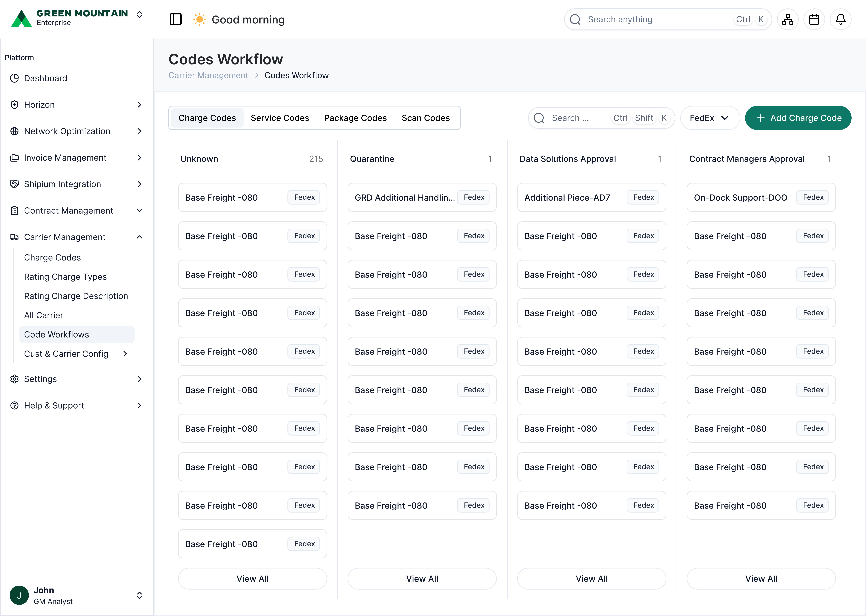Expand the Settings chevron

[140, 379]
